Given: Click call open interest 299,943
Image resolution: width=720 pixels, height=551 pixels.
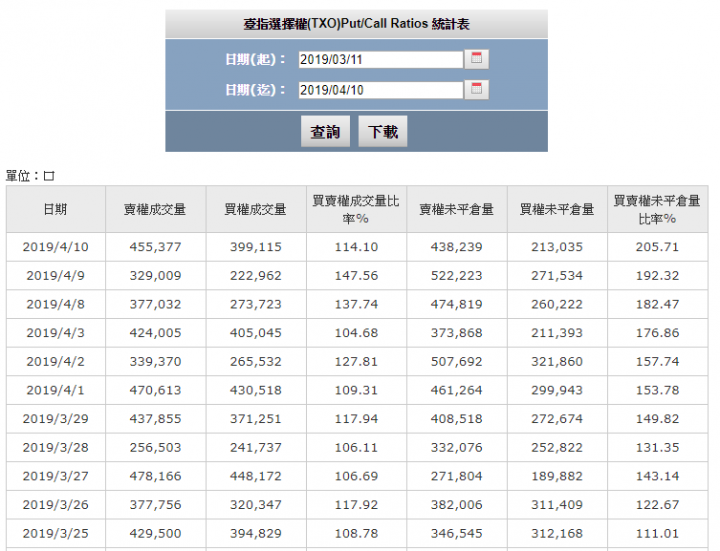Looking at the screenshot, I should click(557, 390).
